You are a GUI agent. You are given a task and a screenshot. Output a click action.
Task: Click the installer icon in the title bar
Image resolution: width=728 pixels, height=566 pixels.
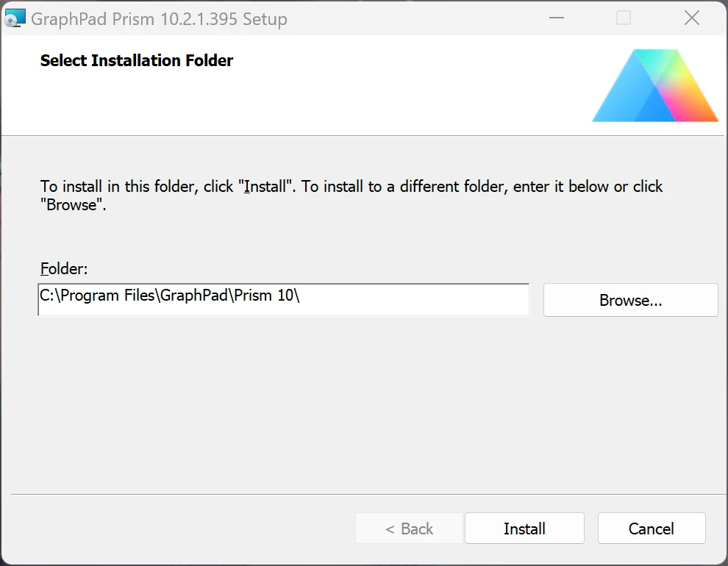pyautogui.click(x=15, y=18)
